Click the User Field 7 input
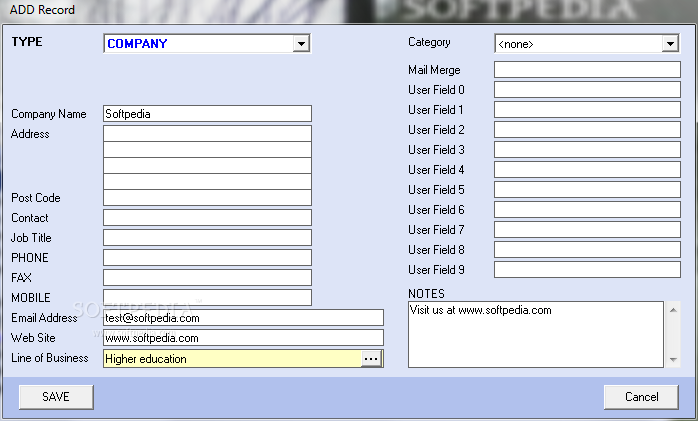 click(587, 230)
